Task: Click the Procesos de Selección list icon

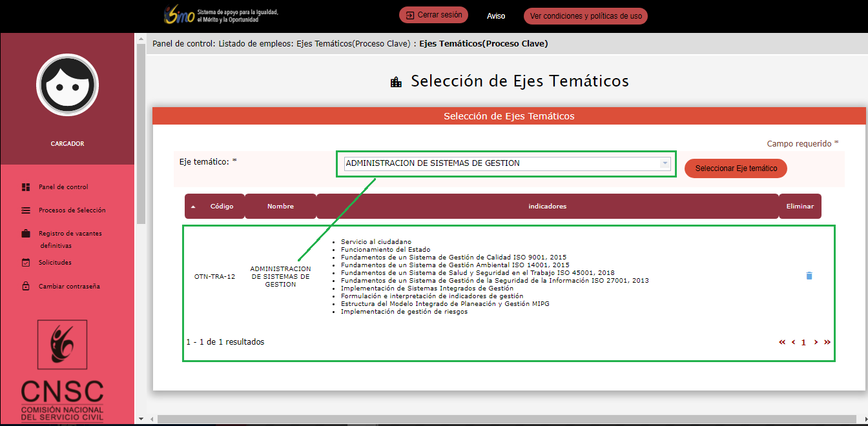Action: 26,210
